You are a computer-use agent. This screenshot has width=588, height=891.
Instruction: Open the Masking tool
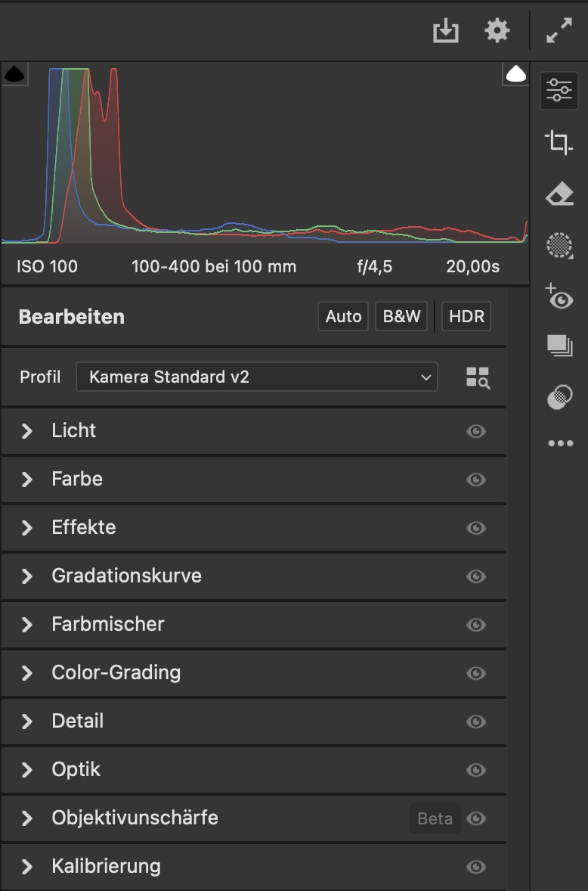click(559, 245)
